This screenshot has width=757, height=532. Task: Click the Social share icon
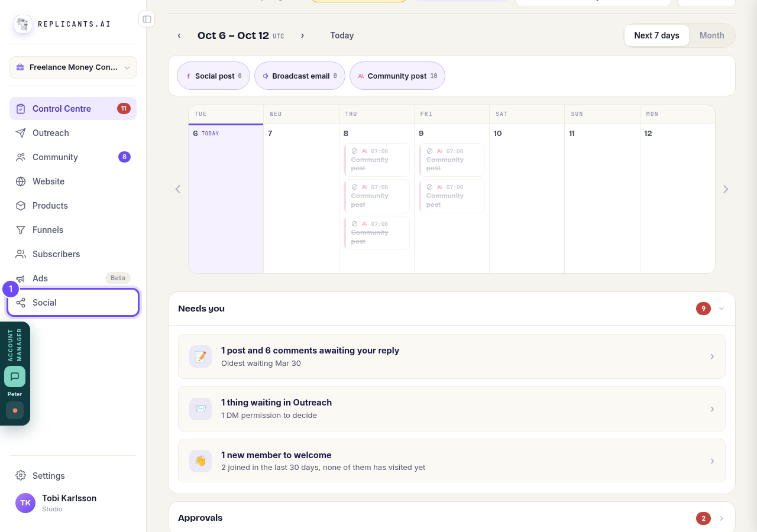point(21,303)
